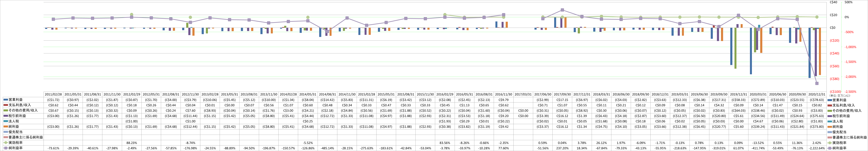Select the cell showing -485.14%

pyautogui.click(x=327, y=148)
